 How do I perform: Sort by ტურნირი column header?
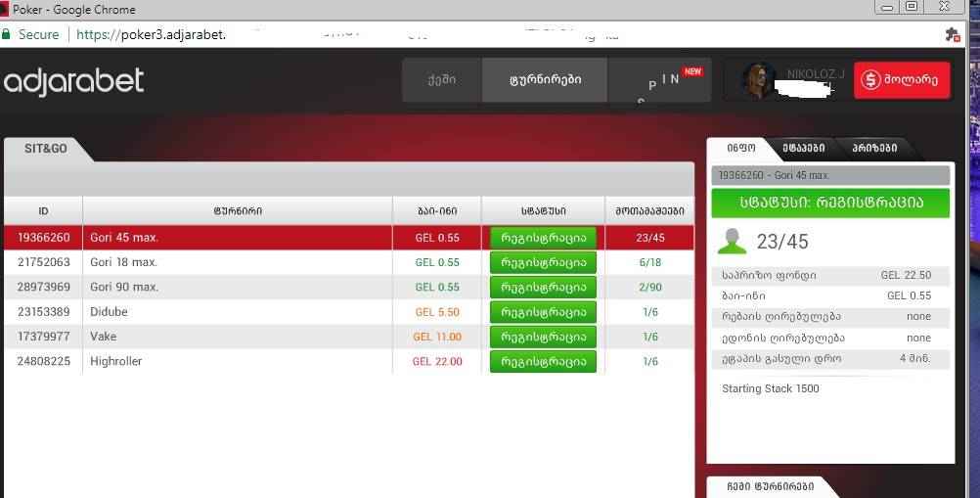[238, 211]
